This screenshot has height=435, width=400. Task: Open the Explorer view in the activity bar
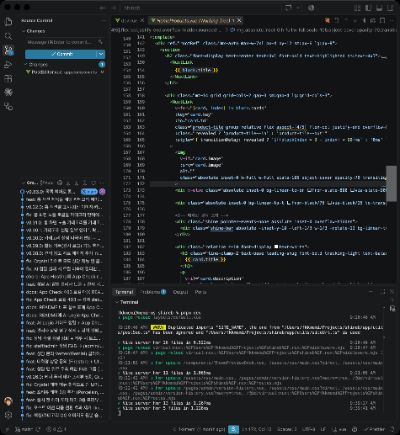click(x=8, y=22)
